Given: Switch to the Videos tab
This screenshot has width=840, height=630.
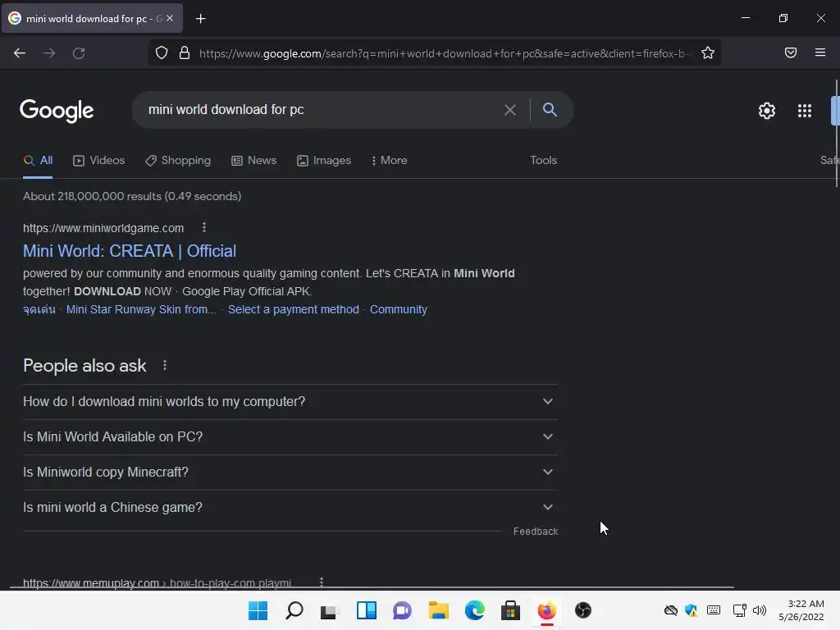Looking at the screenshot, I should 99,160.
